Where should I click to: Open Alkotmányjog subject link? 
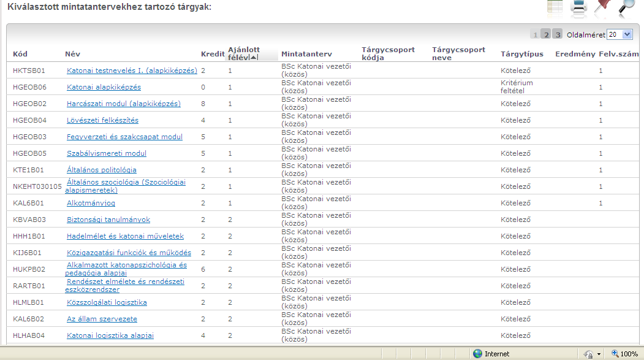point(91,203)
